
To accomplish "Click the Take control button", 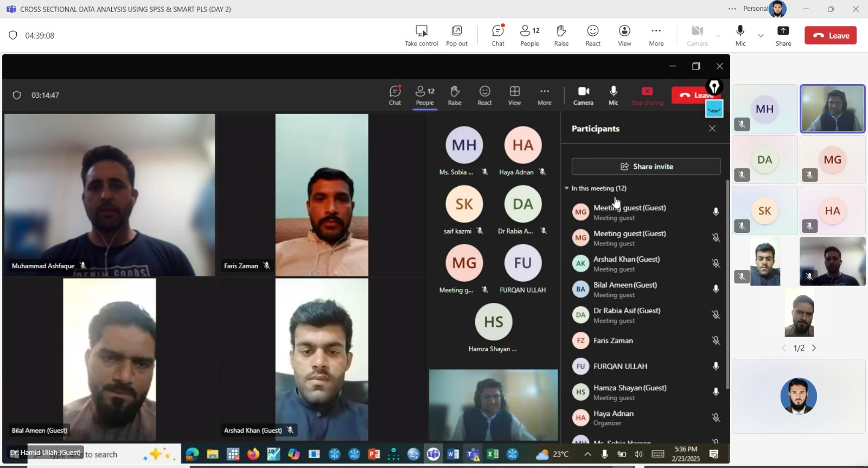I will (x=422, y=35).
